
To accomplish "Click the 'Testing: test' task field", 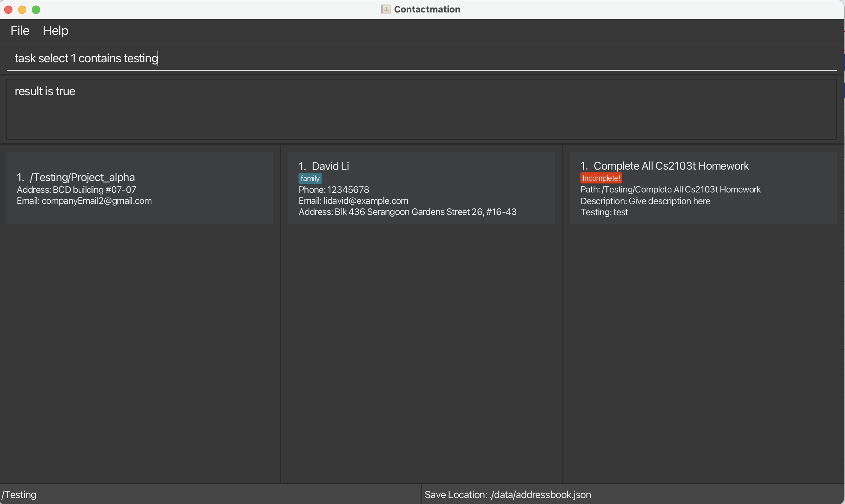I will [x=604, y=213].
